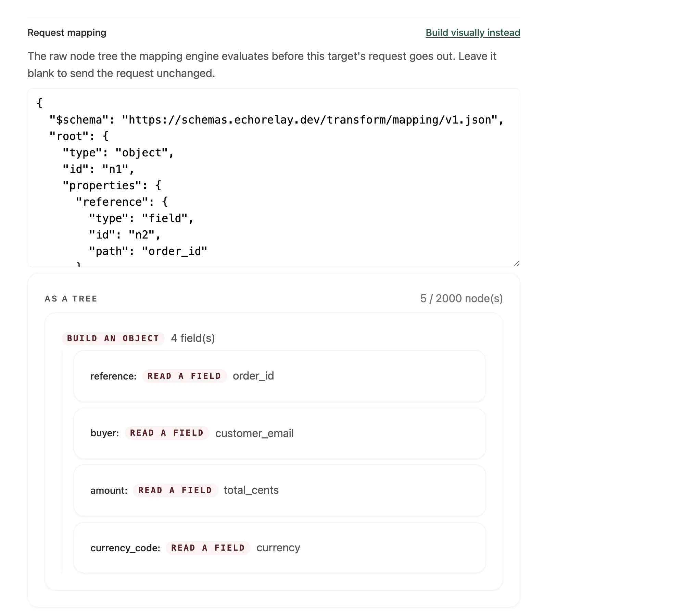Select the amount total_cents tree row

click(279, 490)
